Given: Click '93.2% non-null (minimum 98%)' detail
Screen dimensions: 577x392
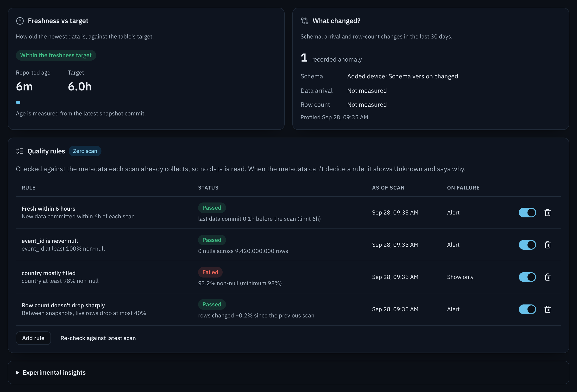Looking at the screenshot, I should [240, 283].
